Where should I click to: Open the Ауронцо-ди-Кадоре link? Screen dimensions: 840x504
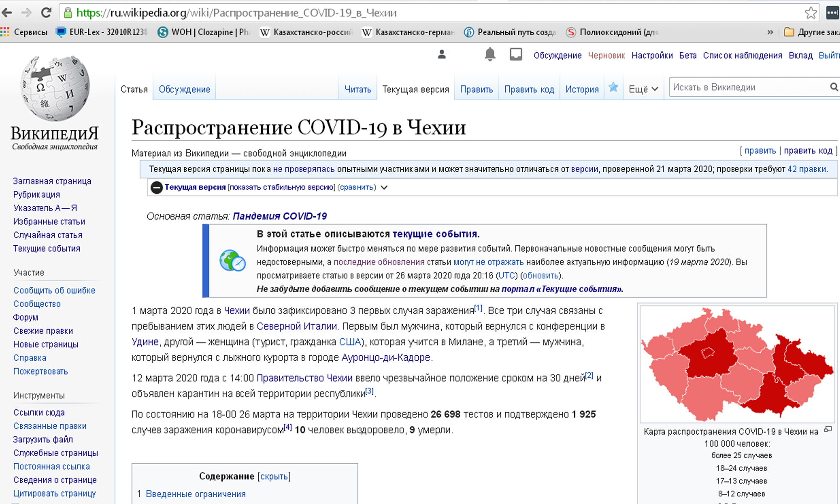[386, 357]
